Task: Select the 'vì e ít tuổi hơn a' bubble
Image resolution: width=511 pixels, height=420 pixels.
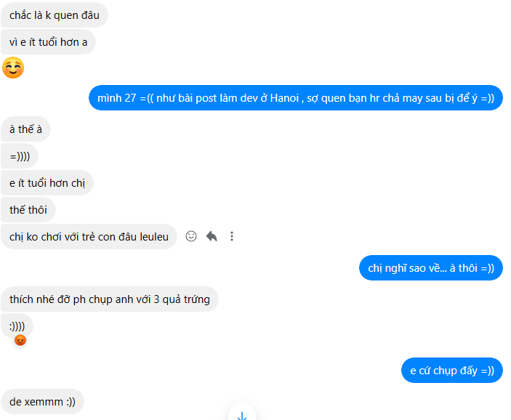Action: click(x=48, y=42)
